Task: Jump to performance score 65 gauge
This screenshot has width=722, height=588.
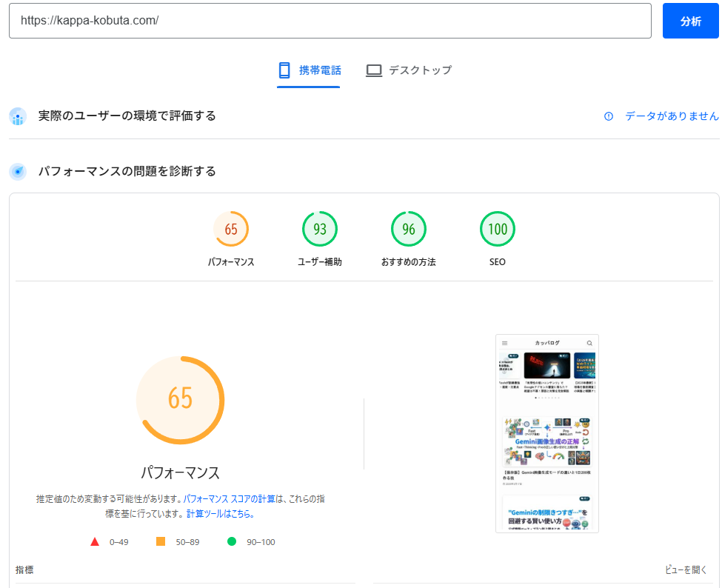Action: [x=231, y=229]
